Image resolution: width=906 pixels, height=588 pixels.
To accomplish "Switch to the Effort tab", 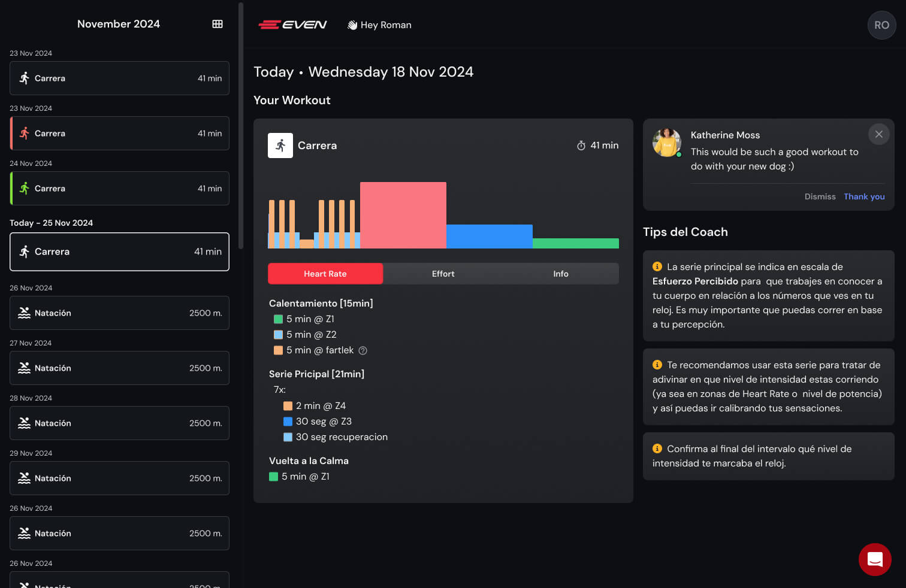I will point(443,274).
